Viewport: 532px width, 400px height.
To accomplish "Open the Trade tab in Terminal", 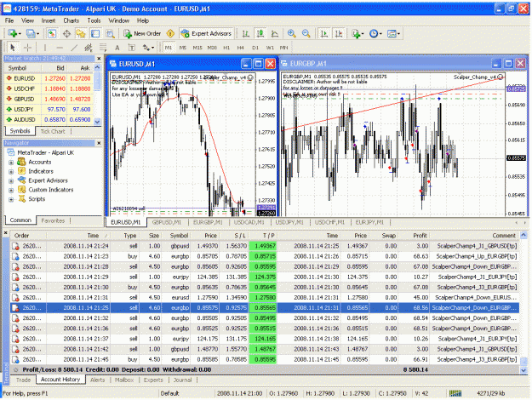I will click(x=24, y=380).
